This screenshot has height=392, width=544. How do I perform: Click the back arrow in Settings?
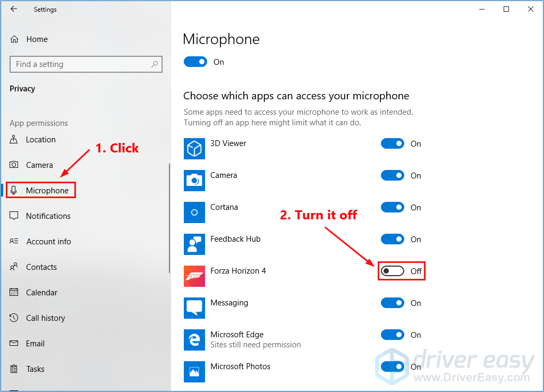pyautogui.click(x=14, y=9)
